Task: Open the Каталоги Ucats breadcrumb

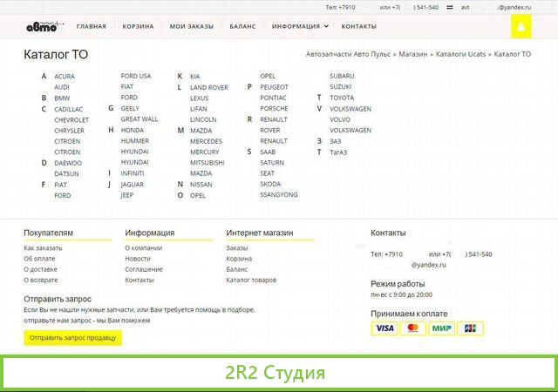Action: pos(461,54)
